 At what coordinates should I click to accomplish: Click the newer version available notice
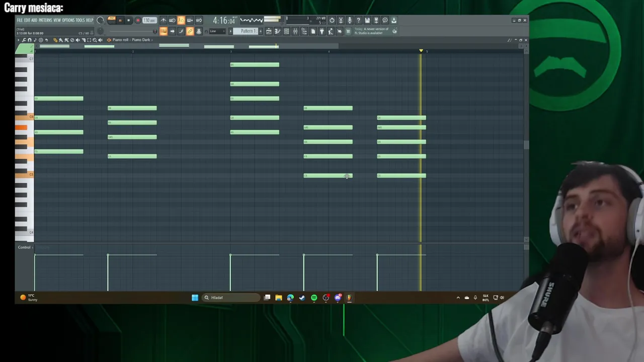tap(372, 31)
